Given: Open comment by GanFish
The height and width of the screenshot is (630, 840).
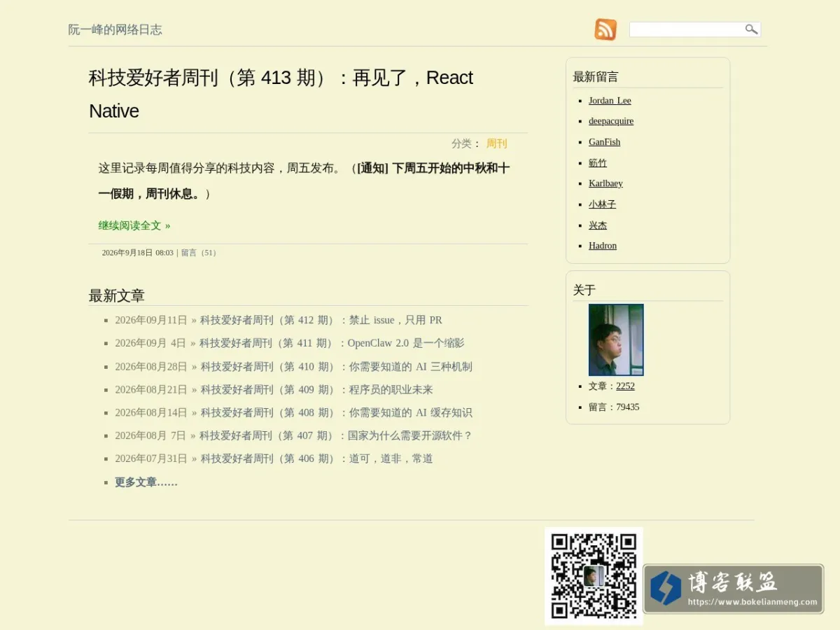Looking at the screenshot, I should (x=604, y=141).
